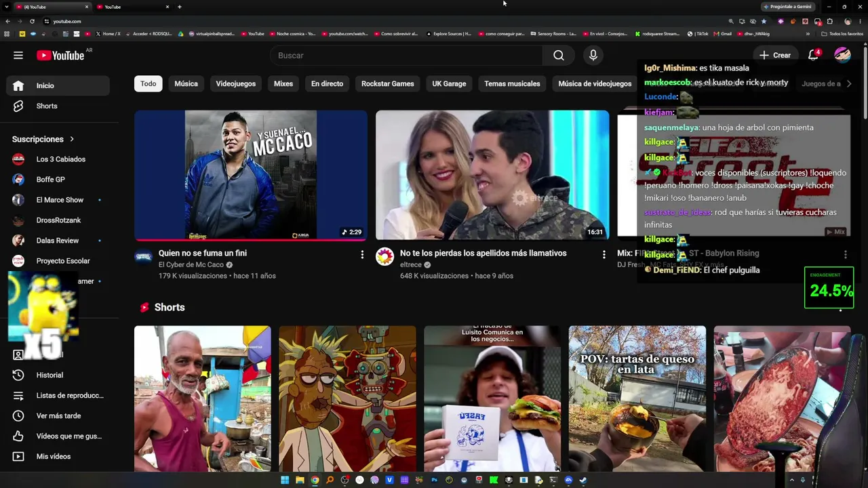Open Mis vídeos in the sidebar
Screen dimensions: 868x488
pos(58,457)
